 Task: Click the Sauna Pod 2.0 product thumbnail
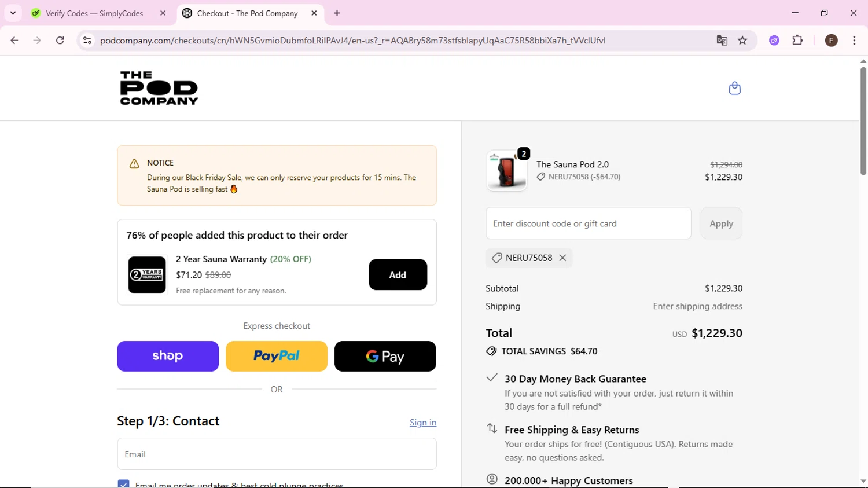506,171
